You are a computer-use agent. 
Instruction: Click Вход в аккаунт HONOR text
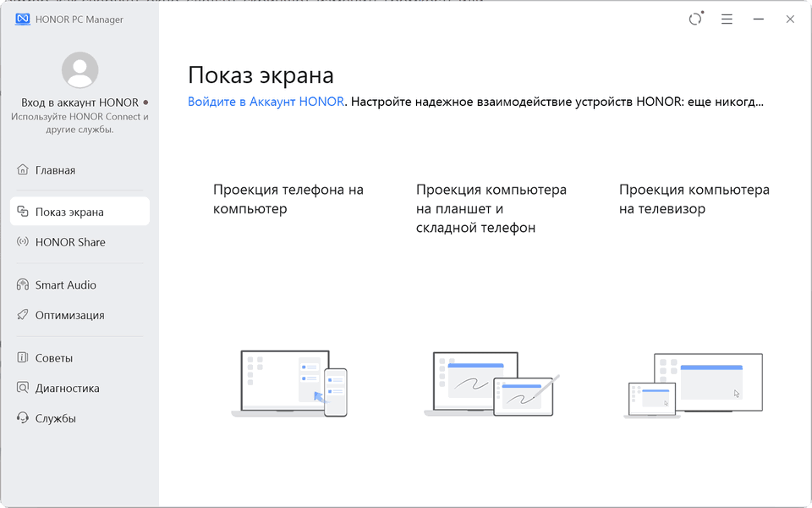click(80, 102)
